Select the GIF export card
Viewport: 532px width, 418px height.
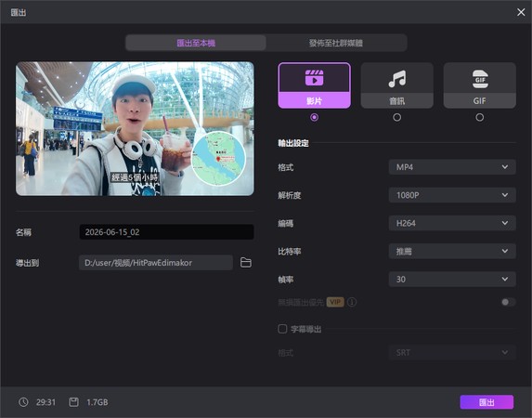(x=480, y=85)
